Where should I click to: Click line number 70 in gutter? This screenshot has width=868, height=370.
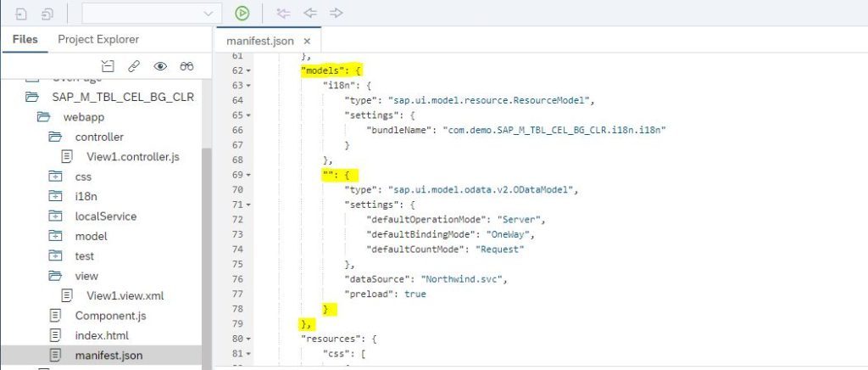pos(237,190)
